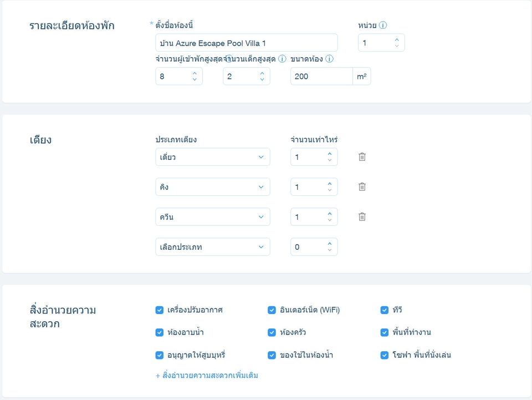Untick the ทีวี checkbox
The image size is (532, 400).
click(384, 310)
